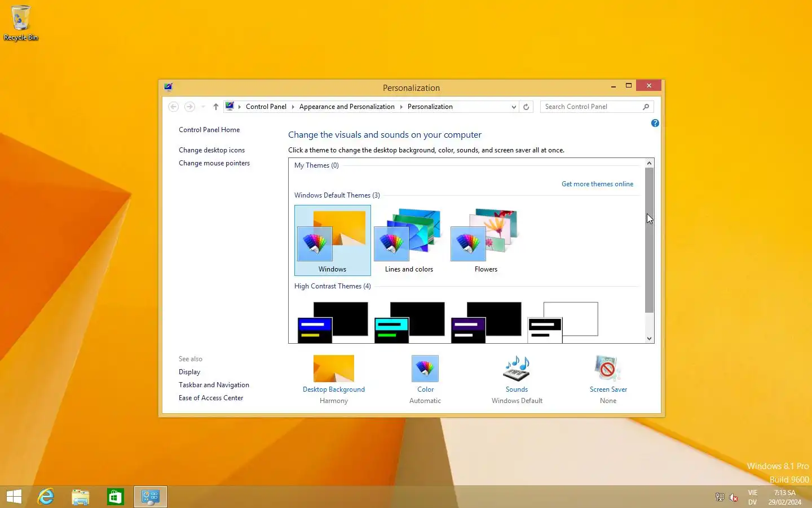
Task: Click Control Panel taskbar button
Action: point(151,497)
